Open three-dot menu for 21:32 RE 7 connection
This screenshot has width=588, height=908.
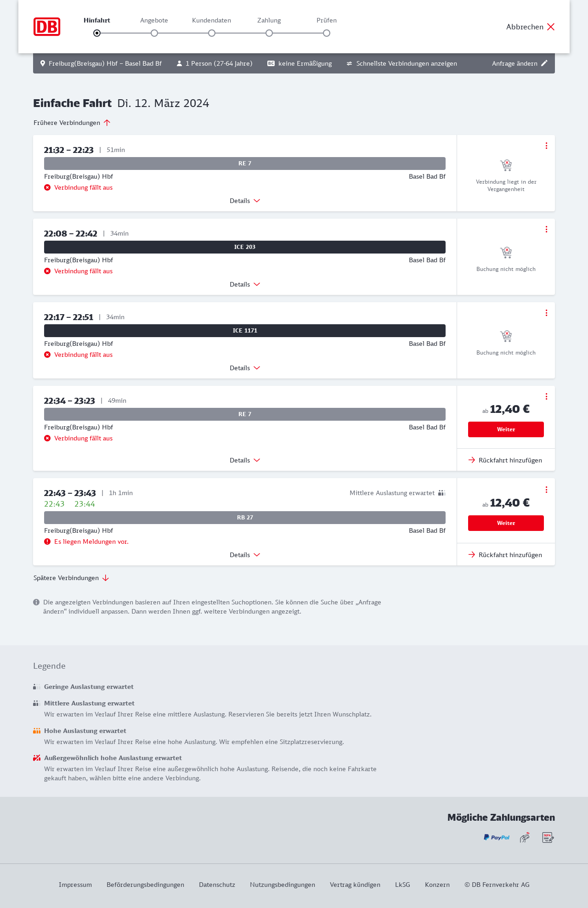point(546,146)
